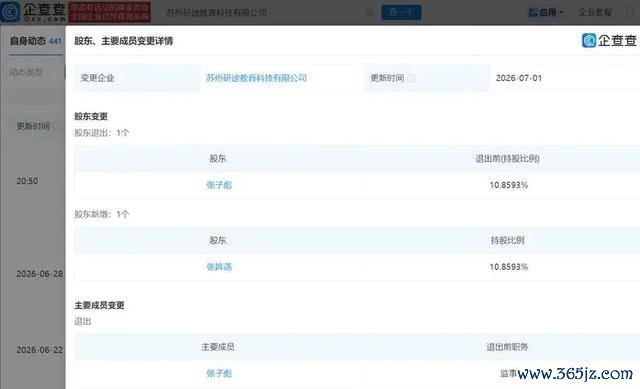Select the 20:50 timeline entry
The width and height of the screenshot is (640, 389).
tap(27, 181)
